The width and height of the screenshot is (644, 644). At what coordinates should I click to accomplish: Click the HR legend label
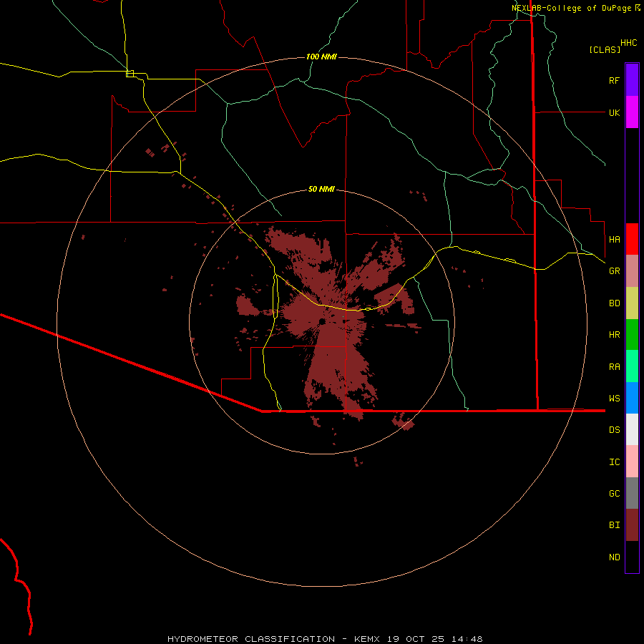(614, 335)
